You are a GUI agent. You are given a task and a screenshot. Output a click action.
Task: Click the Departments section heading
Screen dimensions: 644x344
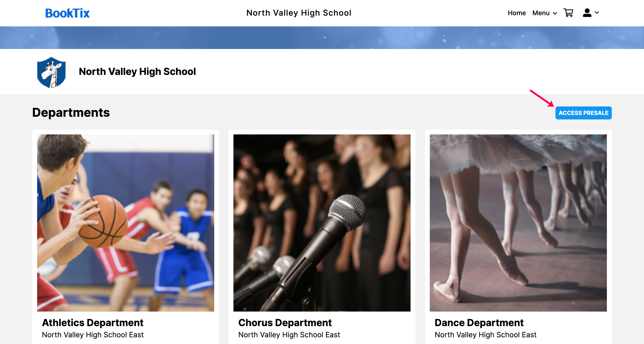click(x=71, y=113)
